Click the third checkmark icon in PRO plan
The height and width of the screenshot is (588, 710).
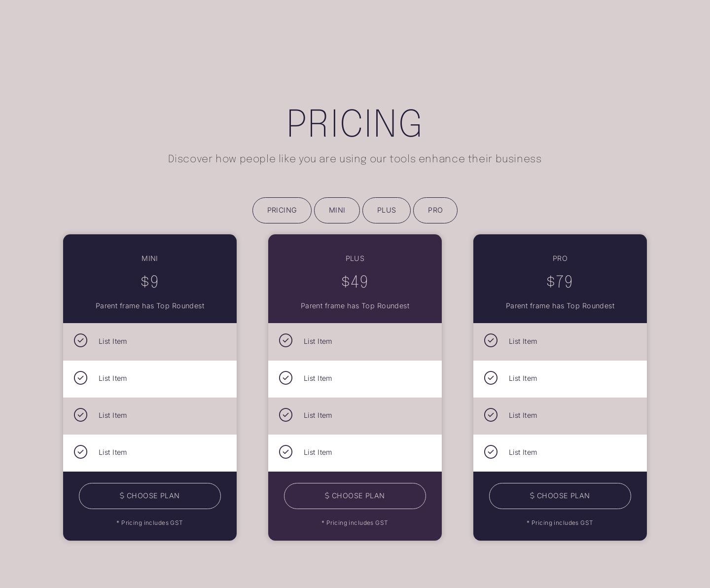[491, 415]
